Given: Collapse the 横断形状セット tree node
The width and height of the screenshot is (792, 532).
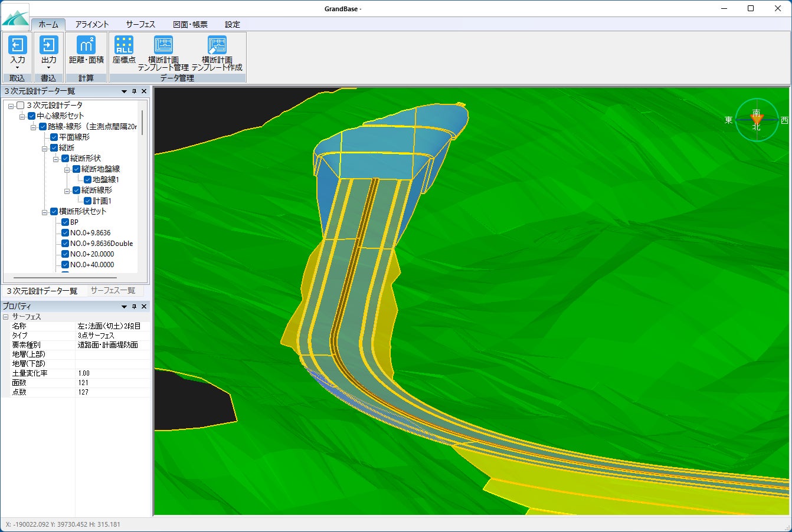Looking at the screenshot, I should tap(44, 212).
